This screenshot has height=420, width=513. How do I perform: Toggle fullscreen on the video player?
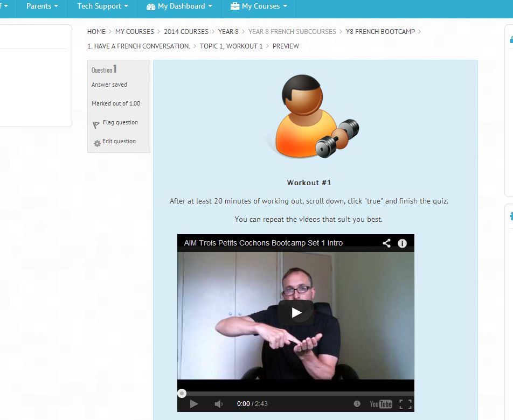406,404
